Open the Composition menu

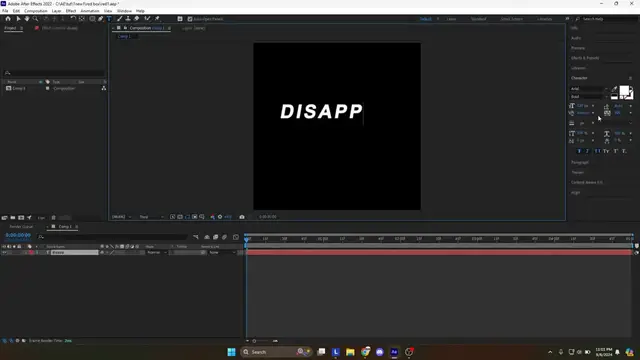tap(36, 11)
